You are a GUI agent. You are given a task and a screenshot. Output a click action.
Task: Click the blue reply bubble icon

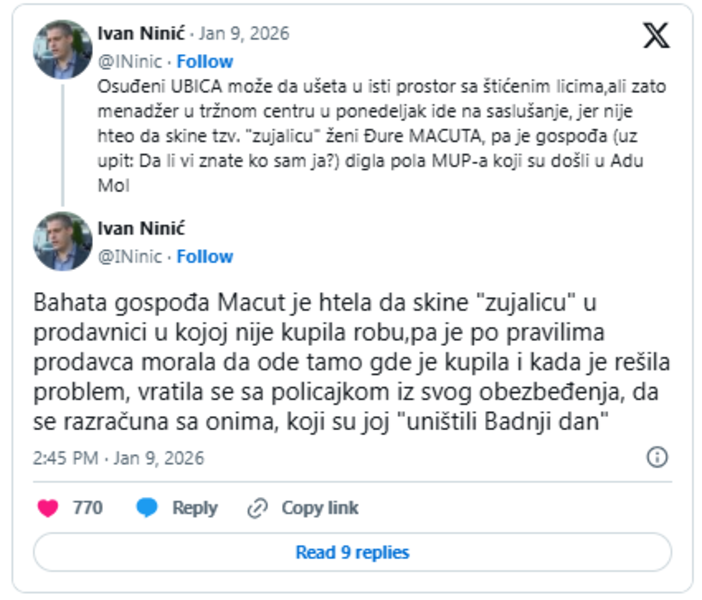tap(147, 508)
